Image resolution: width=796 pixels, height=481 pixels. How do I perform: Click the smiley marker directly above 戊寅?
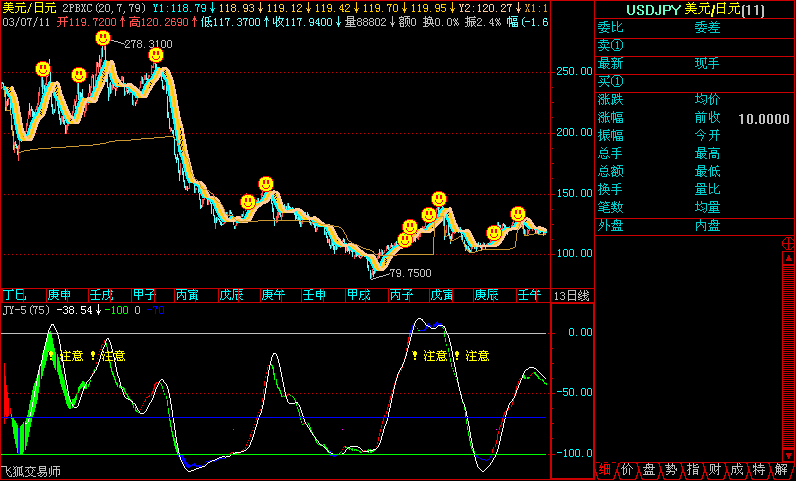pyautogui.click(x=439, y=199)
